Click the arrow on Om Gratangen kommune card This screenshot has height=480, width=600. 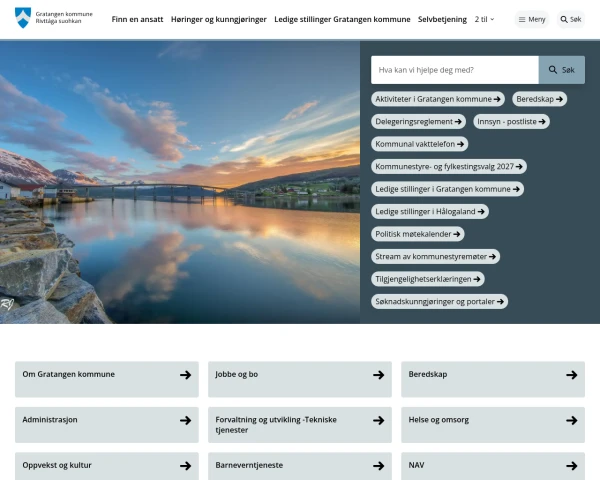point(186,375)
